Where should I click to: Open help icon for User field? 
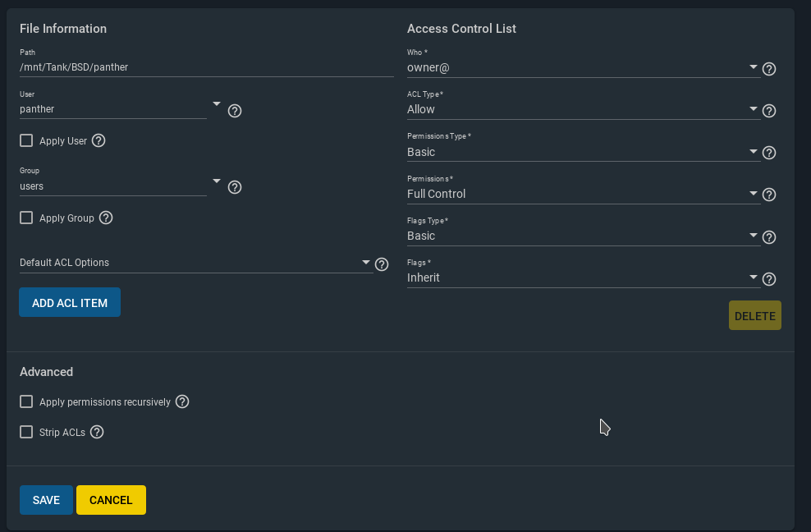234,111
